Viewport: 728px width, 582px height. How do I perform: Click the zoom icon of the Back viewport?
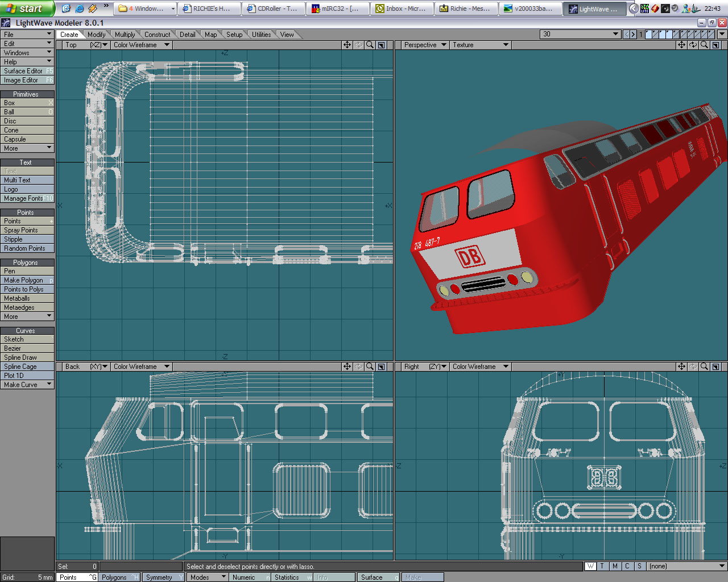370,367
